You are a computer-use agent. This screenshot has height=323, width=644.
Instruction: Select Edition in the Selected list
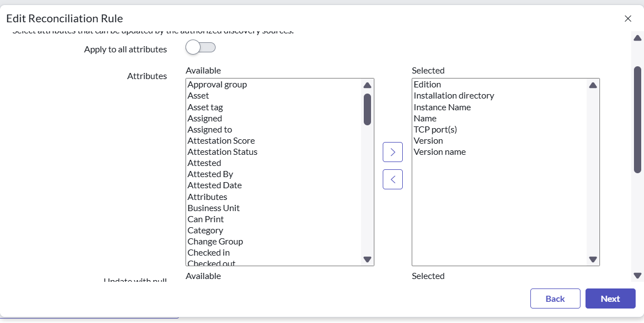click(428, 84)
